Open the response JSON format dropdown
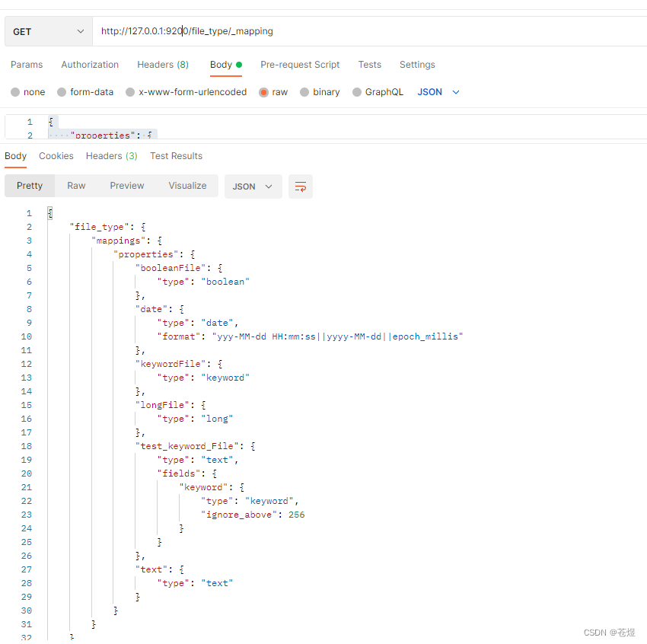 pos(253,186)
